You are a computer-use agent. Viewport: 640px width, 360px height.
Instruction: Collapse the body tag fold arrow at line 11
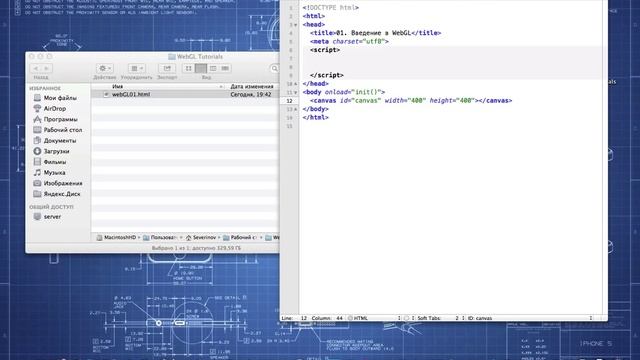(x=296, y=93)
